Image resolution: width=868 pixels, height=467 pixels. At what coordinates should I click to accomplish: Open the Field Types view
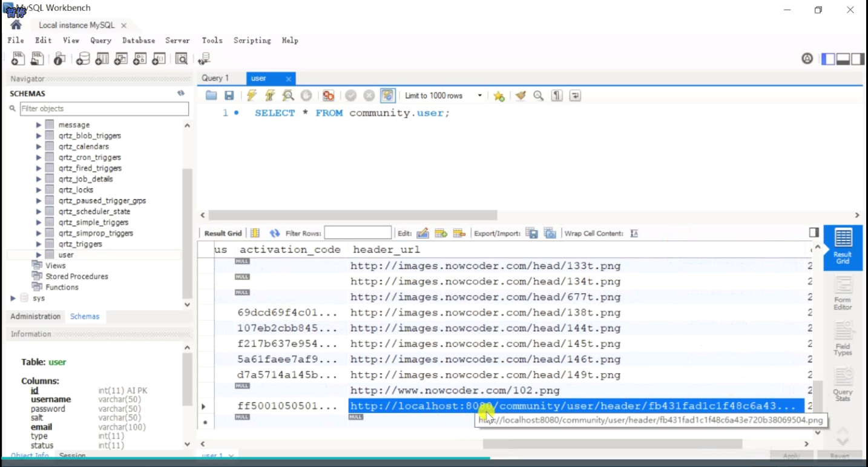[843, 339]
